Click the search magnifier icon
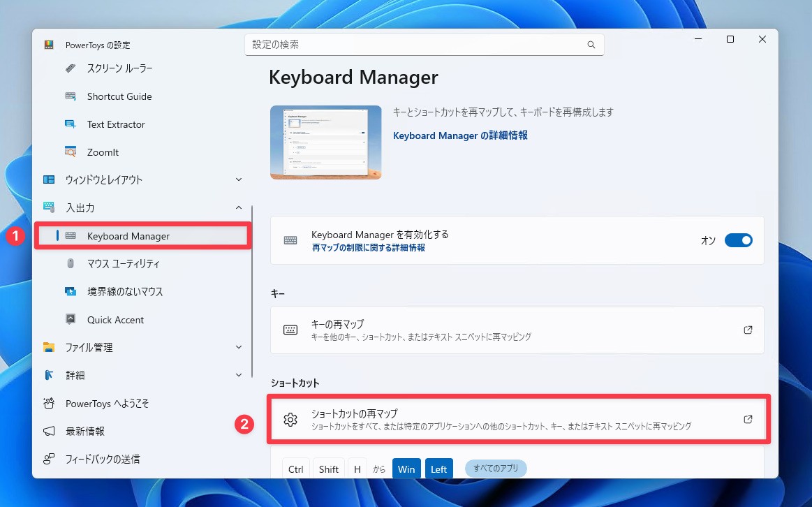Screen dimensions: 812x507 [x=591, y=45]
